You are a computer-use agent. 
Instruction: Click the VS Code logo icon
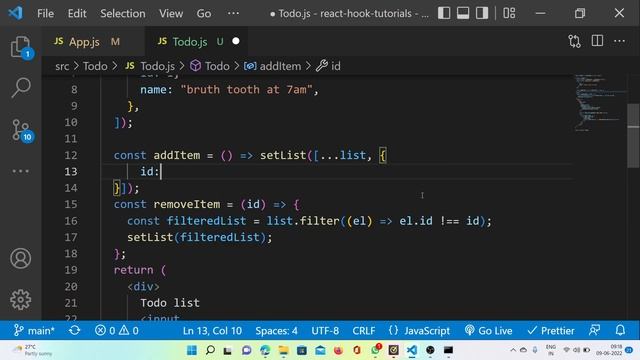(16, 13)
